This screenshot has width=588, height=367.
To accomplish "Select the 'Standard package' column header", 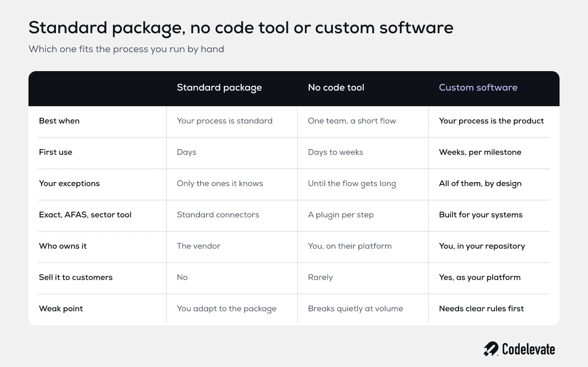I will [219, 88].
